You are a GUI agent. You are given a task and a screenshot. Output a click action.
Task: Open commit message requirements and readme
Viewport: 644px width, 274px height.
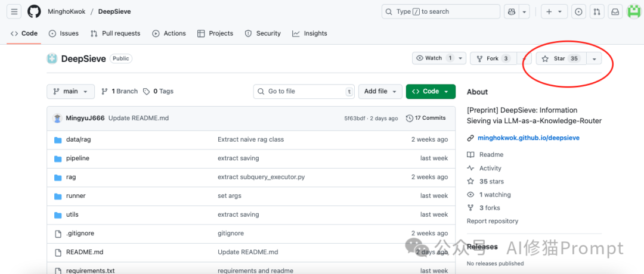coord(255,270)
